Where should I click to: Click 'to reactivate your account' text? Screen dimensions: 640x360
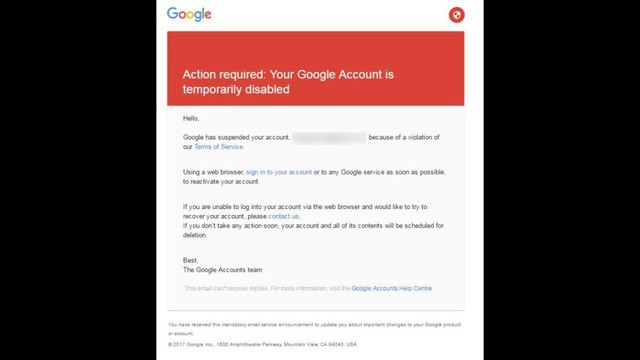click(221, 182)
